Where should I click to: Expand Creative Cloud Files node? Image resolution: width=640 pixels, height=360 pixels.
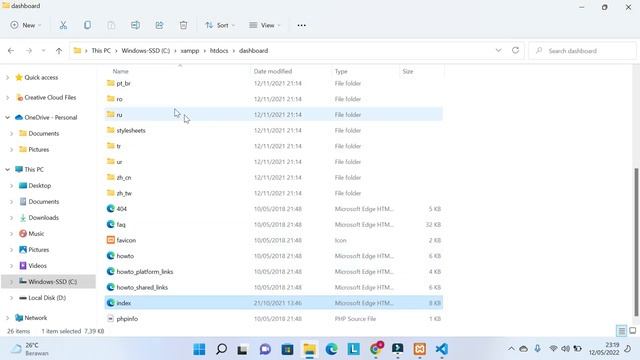(7, 98)
